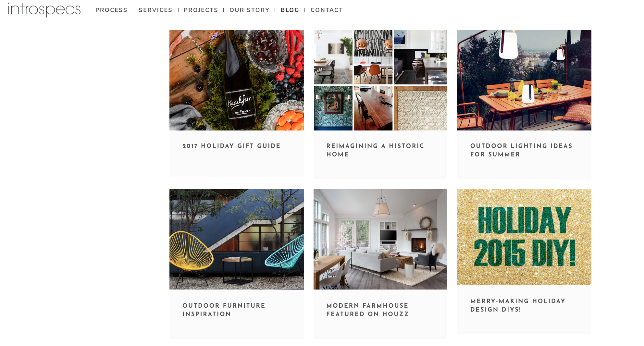Image resolution: width=644 pixels, height=346 pixels.
Task: Click the historic home collage image
Action: point(380,80)
